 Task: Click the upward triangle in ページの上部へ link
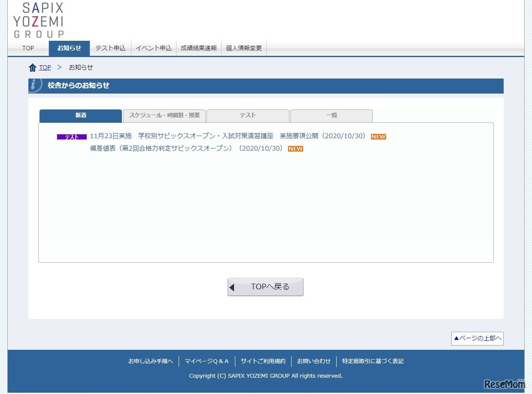tap(457, 338)
